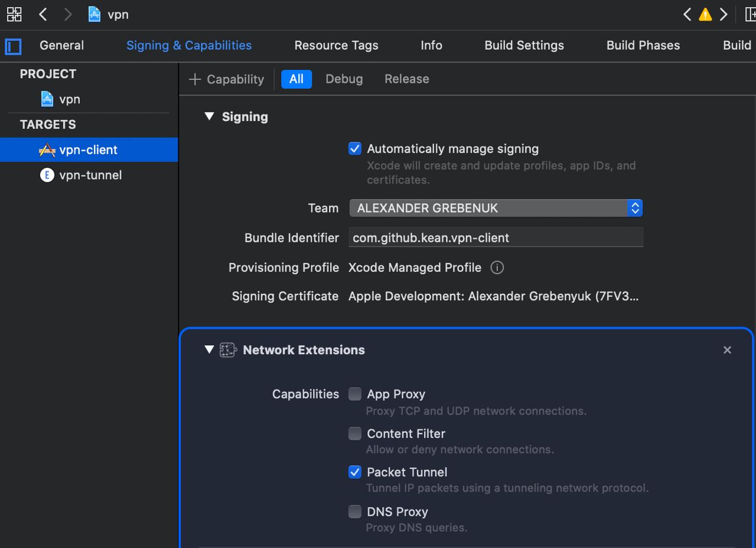The width and height of the screenshot is (756, 548).
Task: Open the Build Phases tab
Action: [643, 46]
